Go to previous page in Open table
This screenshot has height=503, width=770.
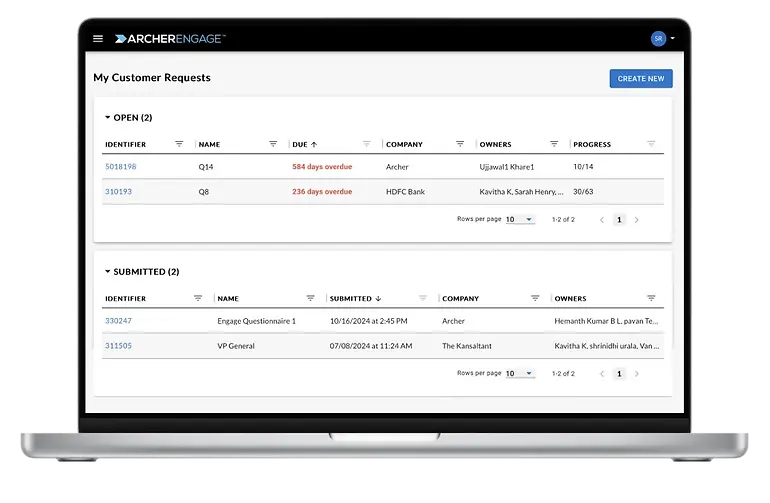[x=602, y=220]
